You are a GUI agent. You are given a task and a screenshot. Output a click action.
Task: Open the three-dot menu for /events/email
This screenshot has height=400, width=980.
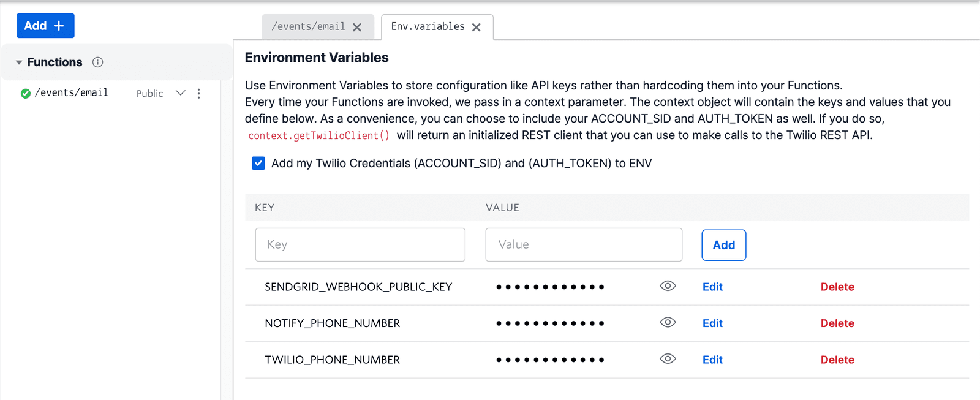(x=198, y=94)
